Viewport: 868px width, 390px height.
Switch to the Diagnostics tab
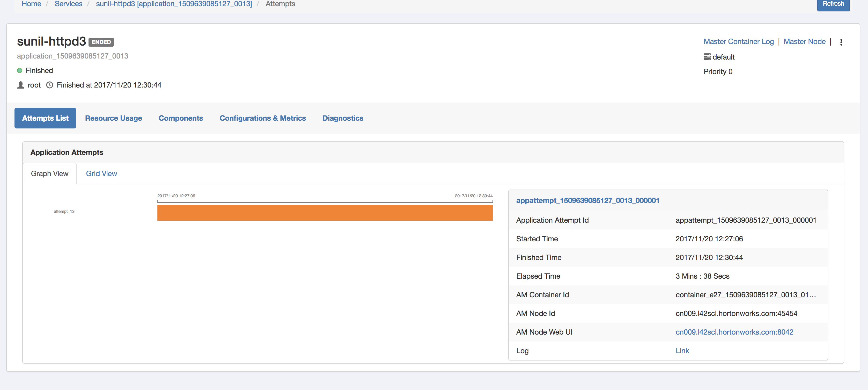343,118
